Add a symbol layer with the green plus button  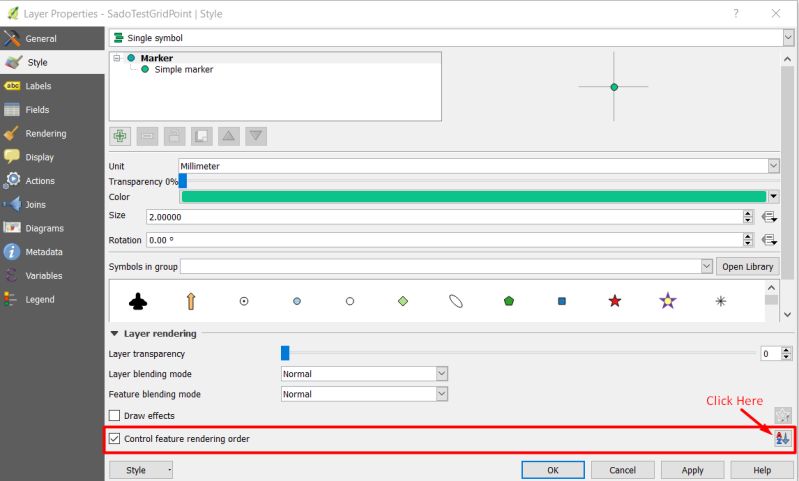click(x=120, y=136)
